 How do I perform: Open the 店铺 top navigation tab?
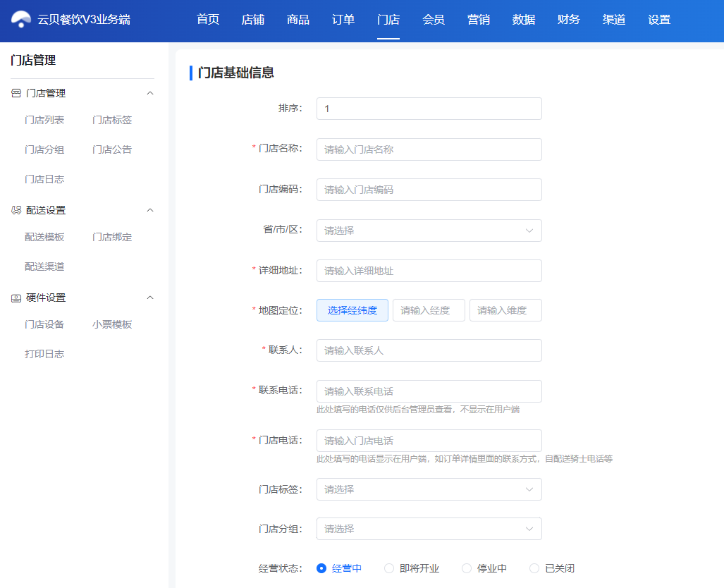point(253,20)
